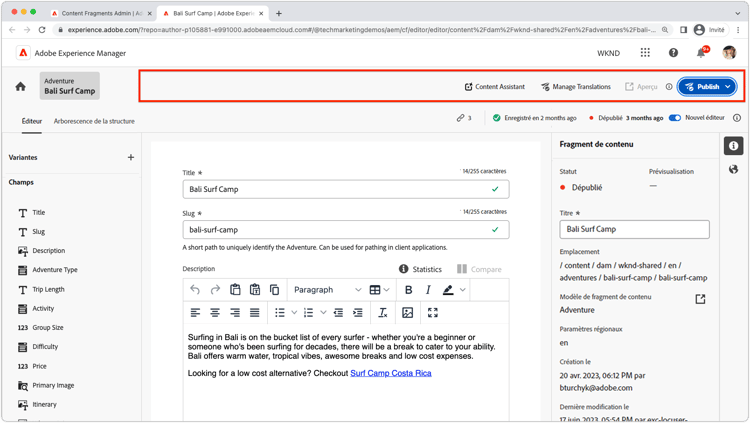The image size is (750, 423).
Task: Toggle italic formatting
Action: coord(428,289)
